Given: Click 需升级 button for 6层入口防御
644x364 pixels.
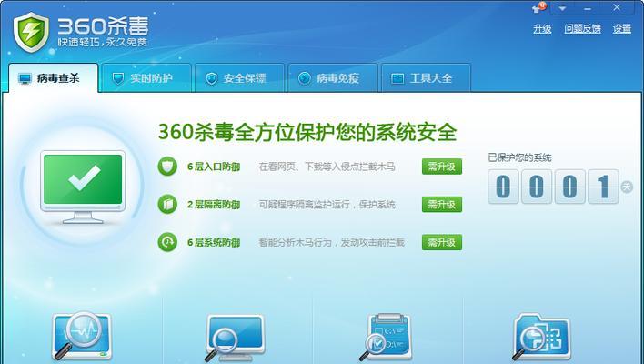Looking at the screenshot, I should [x=442, y=167].
